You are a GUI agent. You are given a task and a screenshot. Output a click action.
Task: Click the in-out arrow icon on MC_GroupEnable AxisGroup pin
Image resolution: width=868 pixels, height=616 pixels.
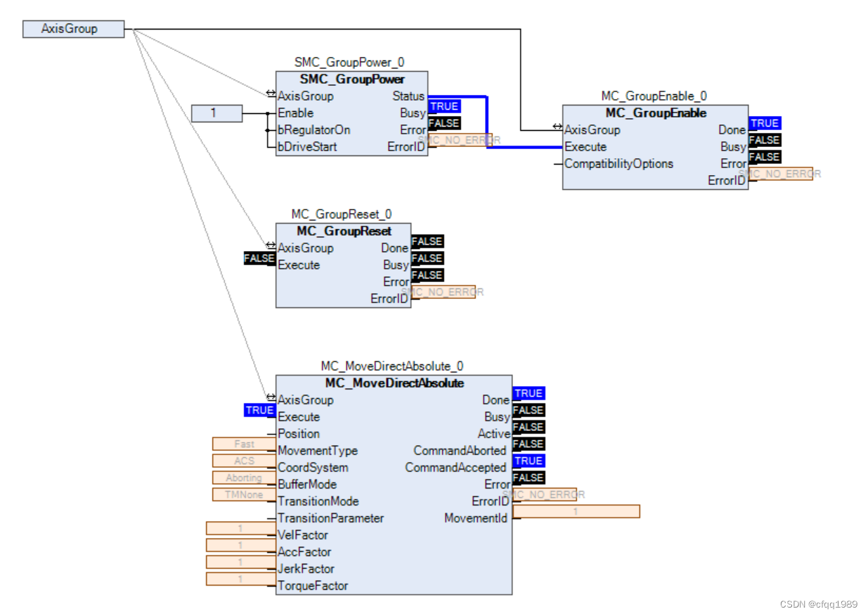point(557,126)
